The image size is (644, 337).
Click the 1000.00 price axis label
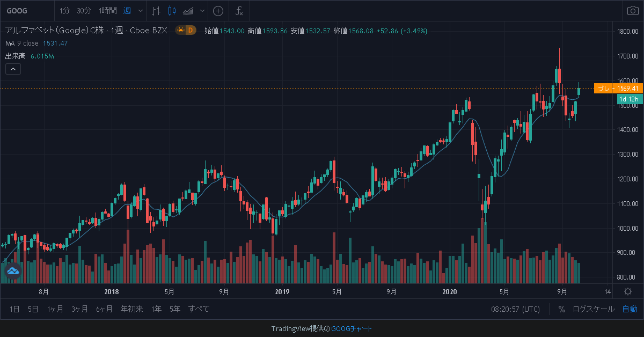click(x=627, y=229)
